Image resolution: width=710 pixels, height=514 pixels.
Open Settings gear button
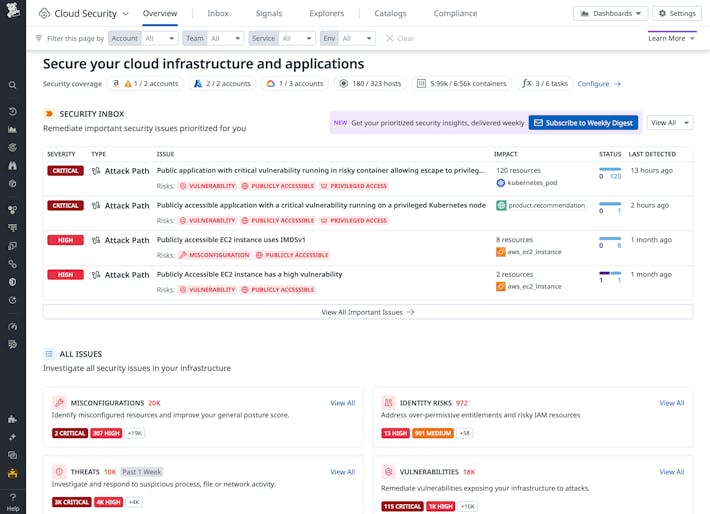[676, 13]
